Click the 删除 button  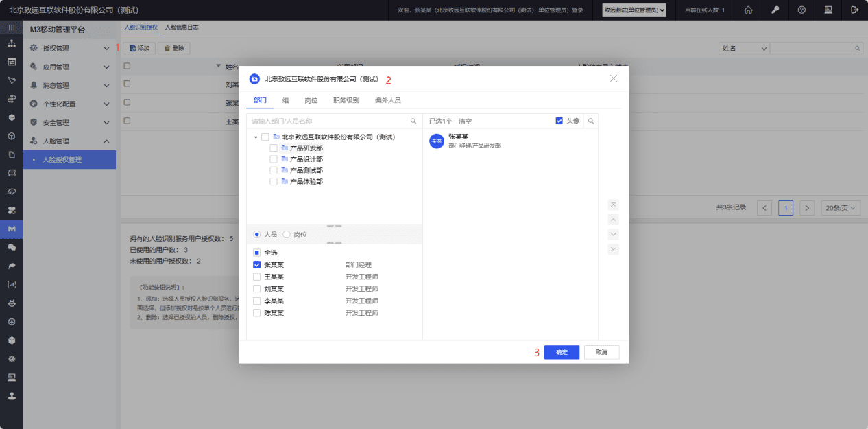[174, 49]
